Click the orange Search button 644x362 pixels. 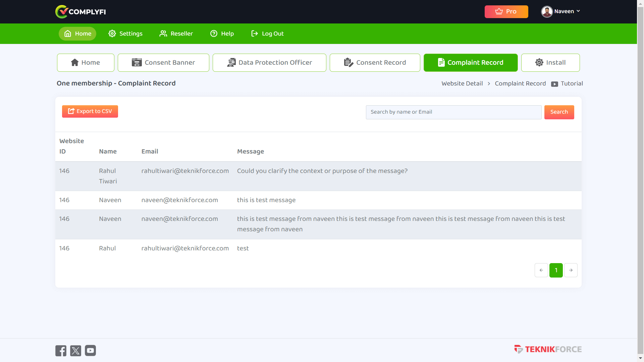pyautogui.click(x=559, y=112)
